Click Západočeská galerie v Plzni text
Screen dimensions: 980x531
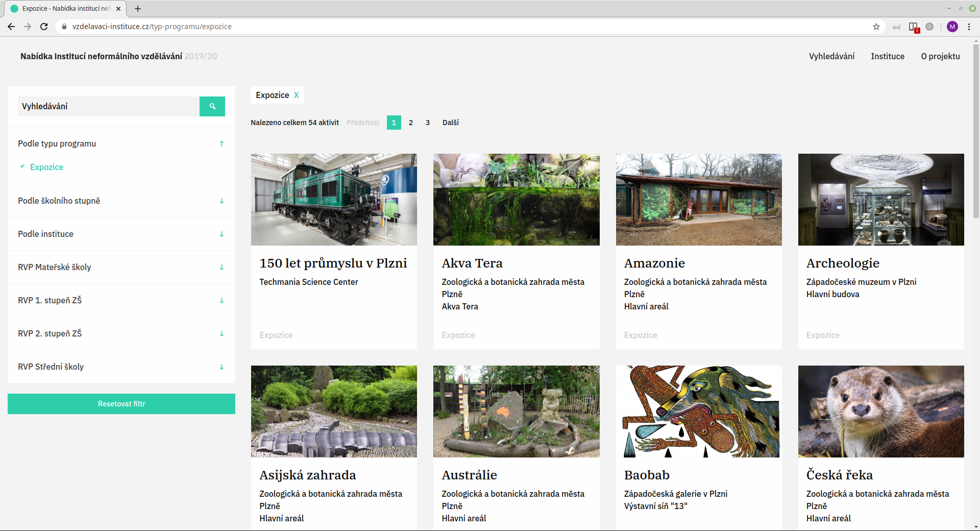click(x=676, y=494)
